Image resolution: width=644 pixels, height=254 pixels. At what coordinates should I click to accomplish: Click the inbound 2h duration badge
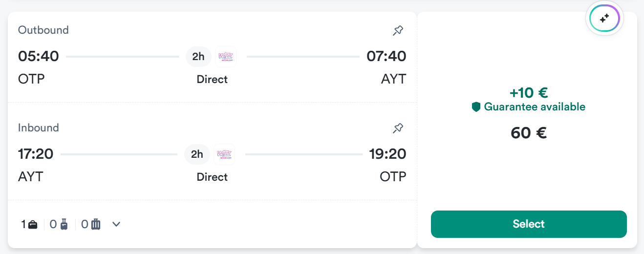(197, 154)
